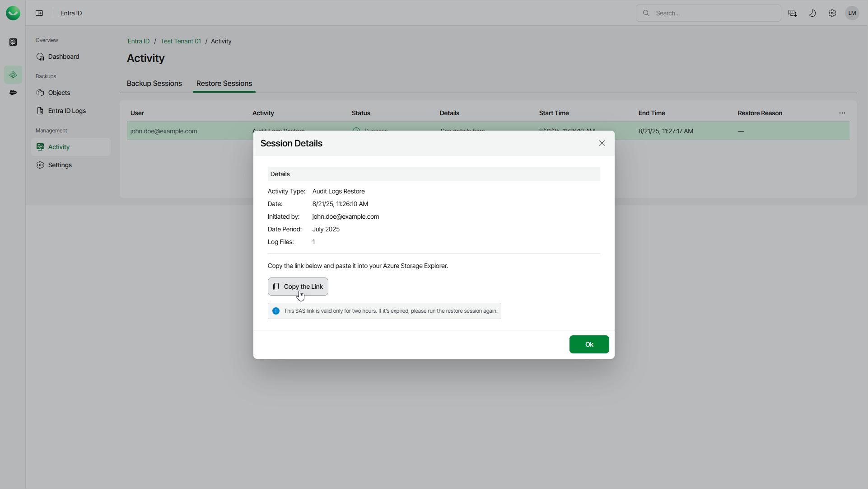Go to Objects in the sidebar
The image size is (868, 489).
tap(59, 93)
